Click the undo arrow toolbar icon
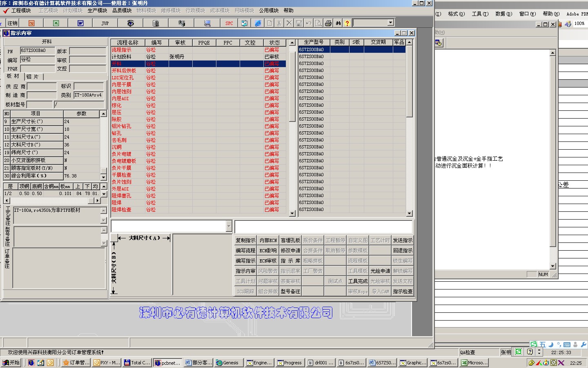This screenshot has height=368, width=588. coord(309,23)
